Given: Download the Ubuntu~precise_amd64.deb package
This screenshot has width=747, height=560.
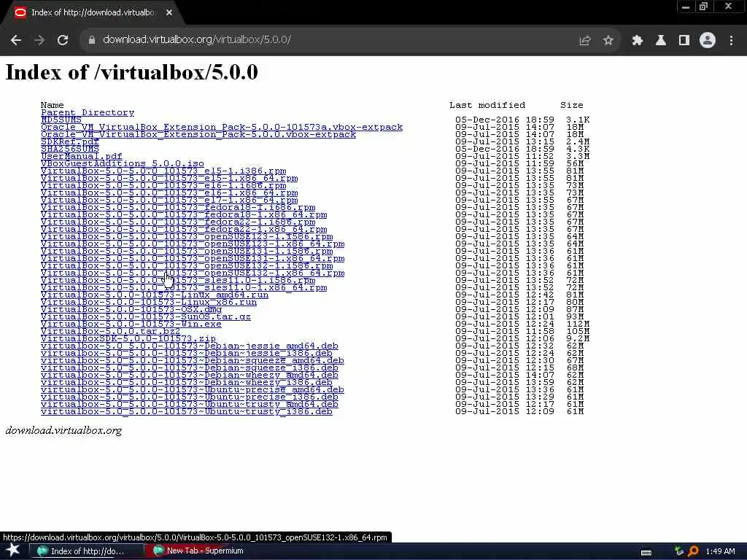Looking at the screenshot, I should (x=193, y=390).
